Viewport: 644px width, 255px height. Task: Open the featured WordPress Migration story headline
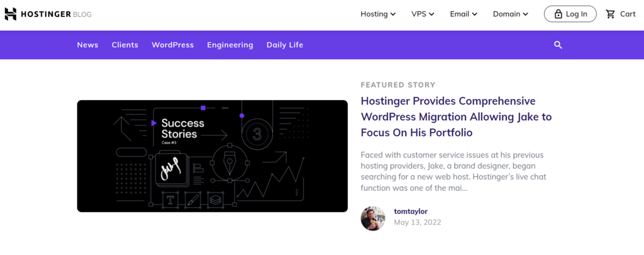pyautogui.click(x=448, y=116)
